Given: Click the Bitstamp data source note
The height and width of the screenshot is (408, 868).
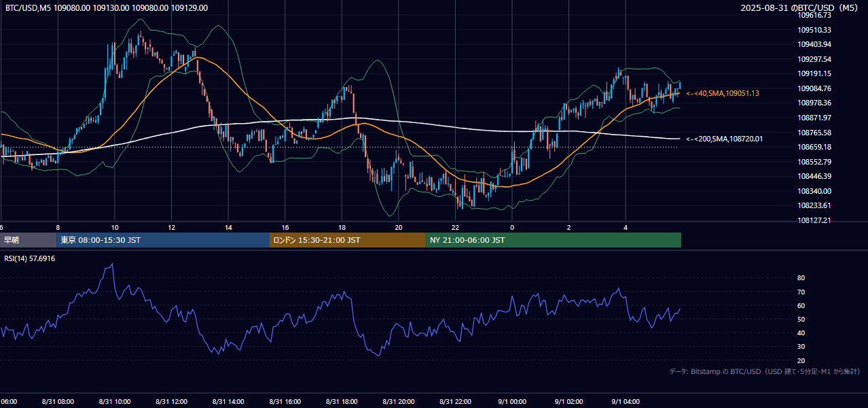Looking at the screenshot, I should (x=765, y=371).
